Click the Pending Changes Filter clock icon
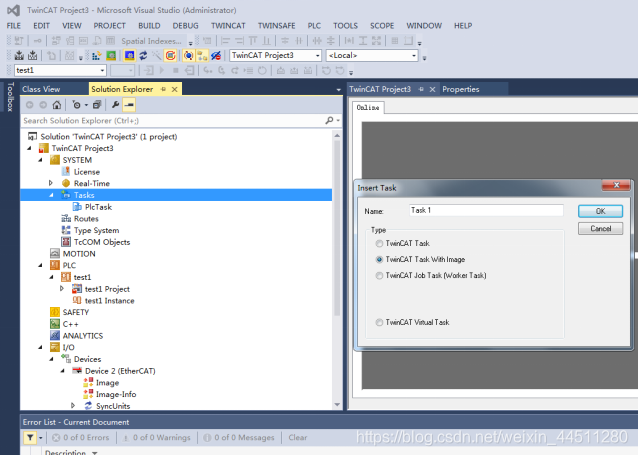 76,105
